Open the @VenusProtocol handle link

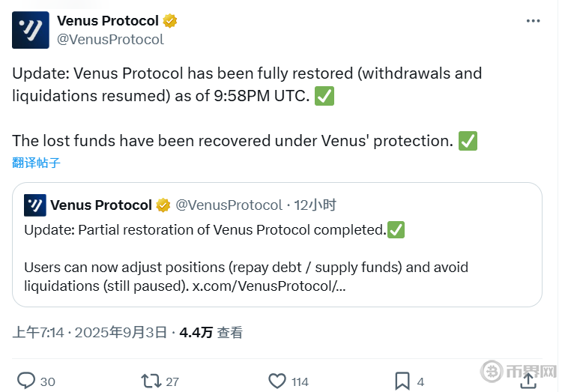pos(110,40)
